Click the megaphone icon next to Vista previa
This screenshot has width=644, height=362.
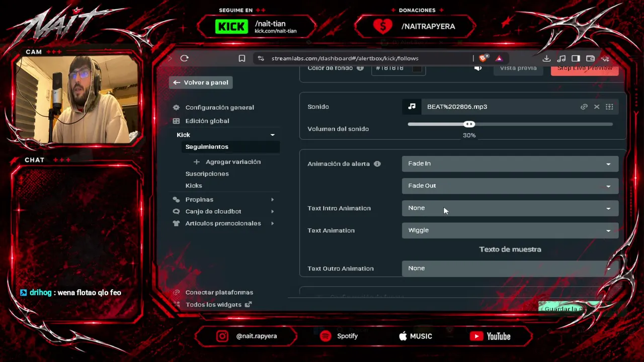click(478, 68)
